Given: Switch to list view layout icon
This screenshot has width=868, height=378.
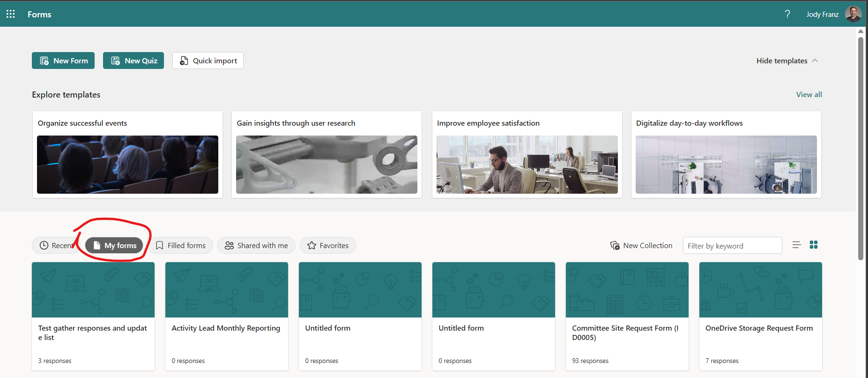Looking at the screenshot, I should coord(796,245).
